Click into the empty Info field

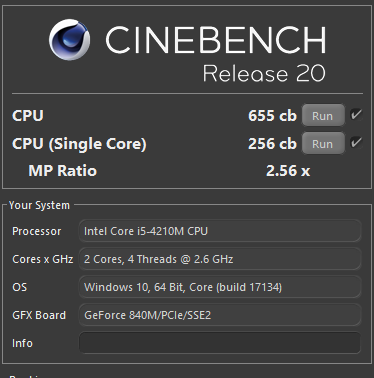(x=220, y=343)
